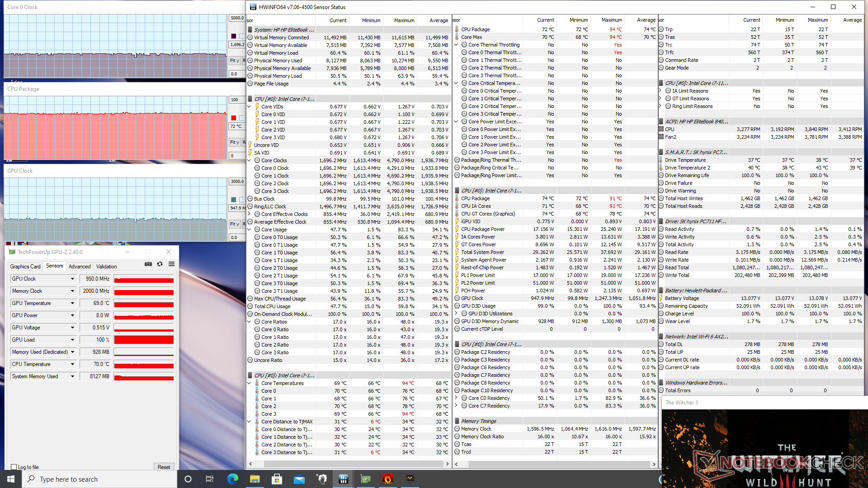The image size is (868, 488).
Task: Switch to Advanced tab in GPU-Z
Action: point(80,267)
